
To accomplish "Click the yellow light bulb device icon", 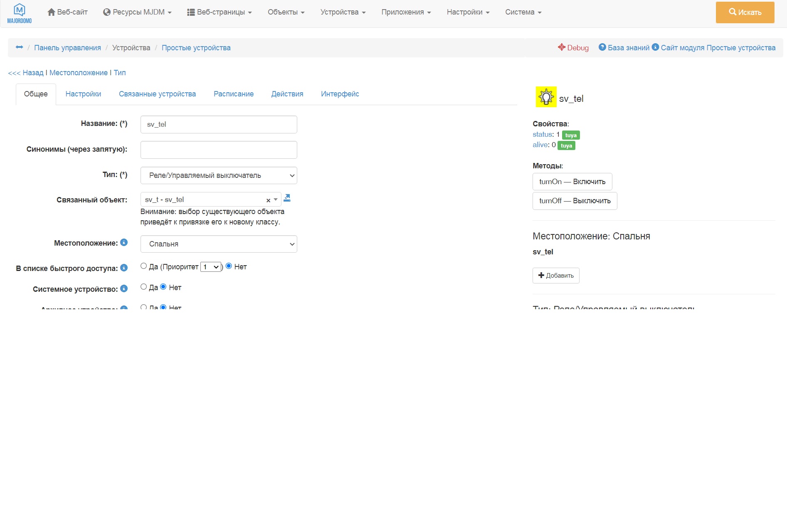I will click(546, 97).
